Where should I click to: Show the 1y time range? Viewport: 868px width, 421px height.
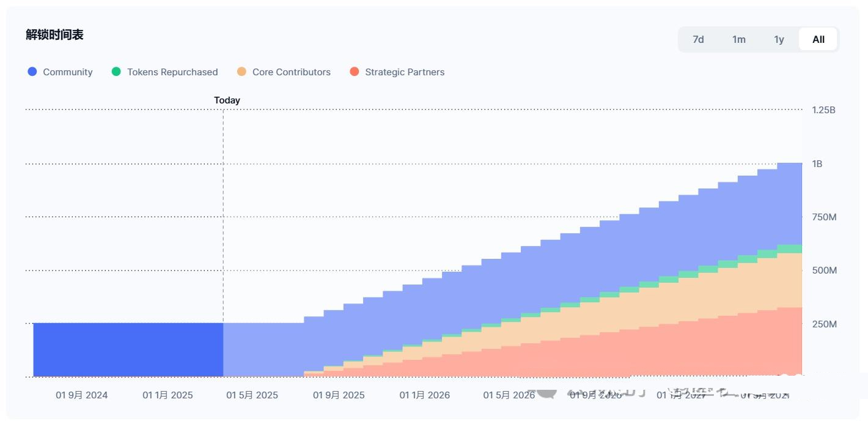779,39
